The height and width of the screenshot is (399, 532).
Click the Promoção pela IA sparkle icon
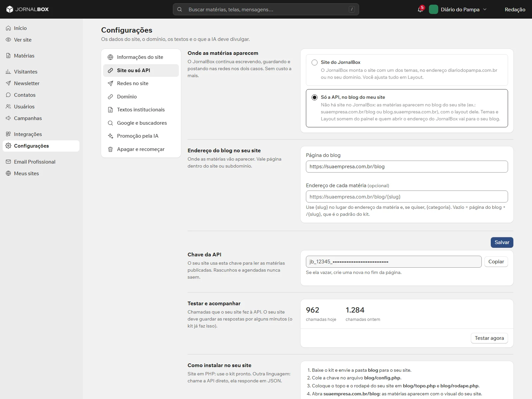tap(110, 136)
